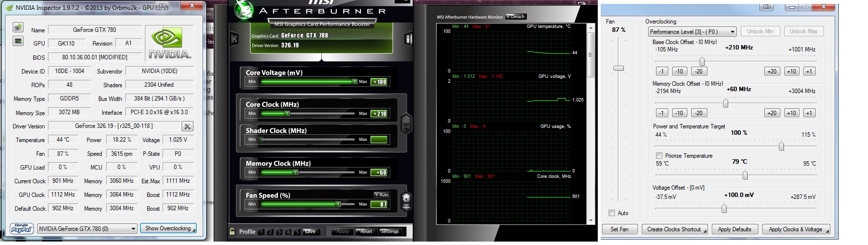Viewport: 868px width, 245px height.
Task: Select Afterburner profile slot 3
Action: 279,232
